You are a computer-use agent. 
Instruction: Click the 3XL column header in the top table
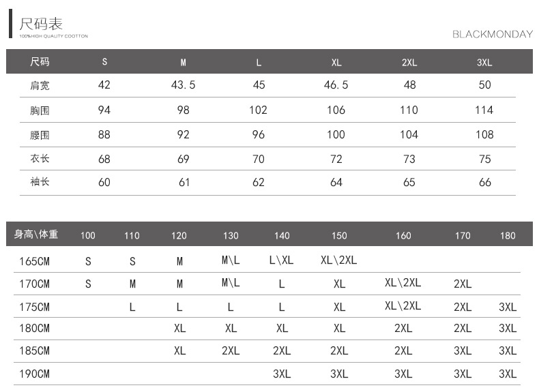(484, 63)
